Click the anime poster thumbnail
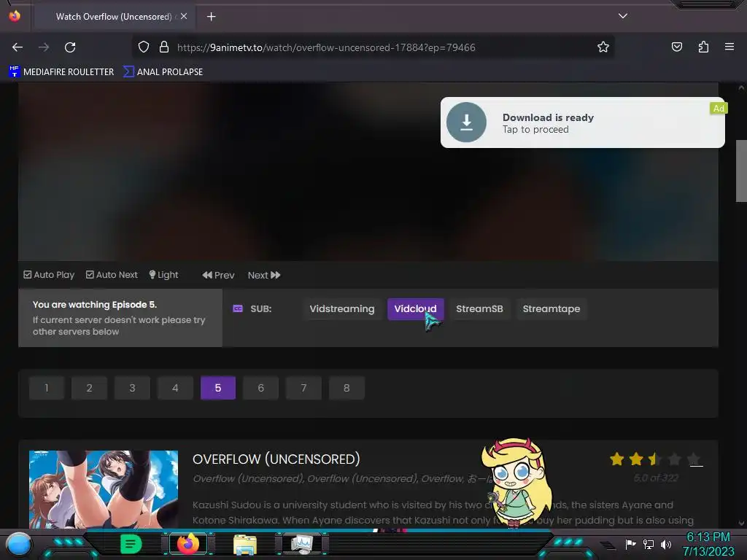Viewport: 747px width, 560px height. pos(104,489)
